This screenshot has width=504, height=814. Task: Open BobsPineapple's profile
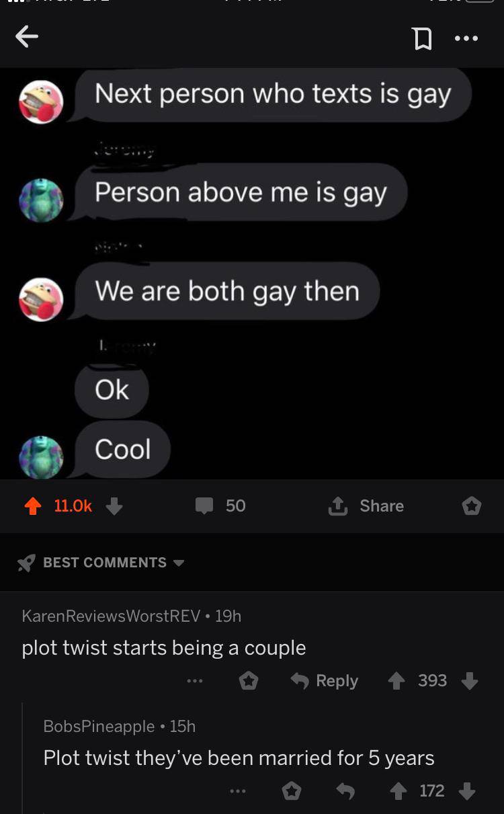pyautogui.click(x=99, y=726)
